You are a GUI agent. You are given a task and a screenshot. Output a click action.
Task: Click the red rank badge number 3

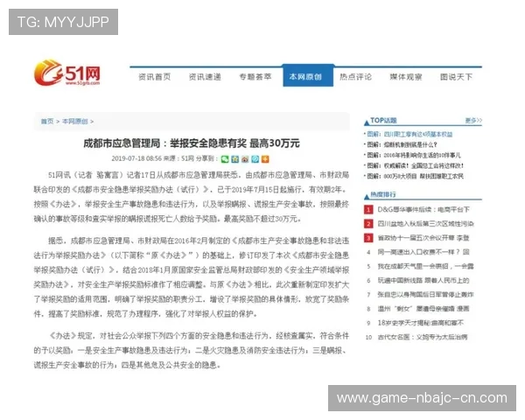pyautogui.click(x=368, y=238)
